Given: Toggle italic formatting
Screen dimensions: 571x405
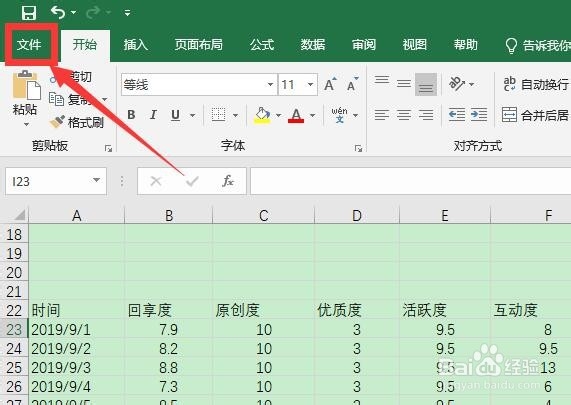Looking at the screenshot, I should (153, 115).
